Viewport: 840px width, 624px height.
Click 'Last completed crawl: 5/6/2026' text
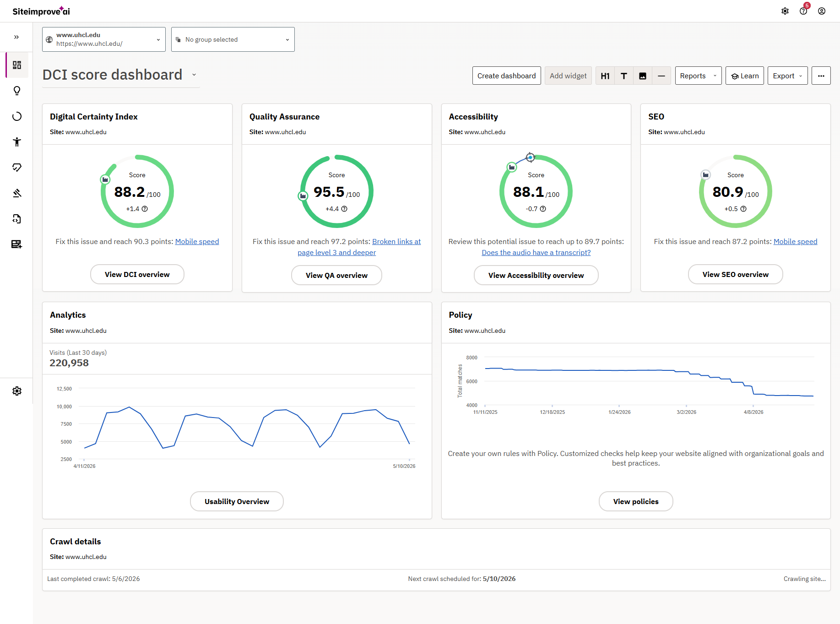click(93, 579)
